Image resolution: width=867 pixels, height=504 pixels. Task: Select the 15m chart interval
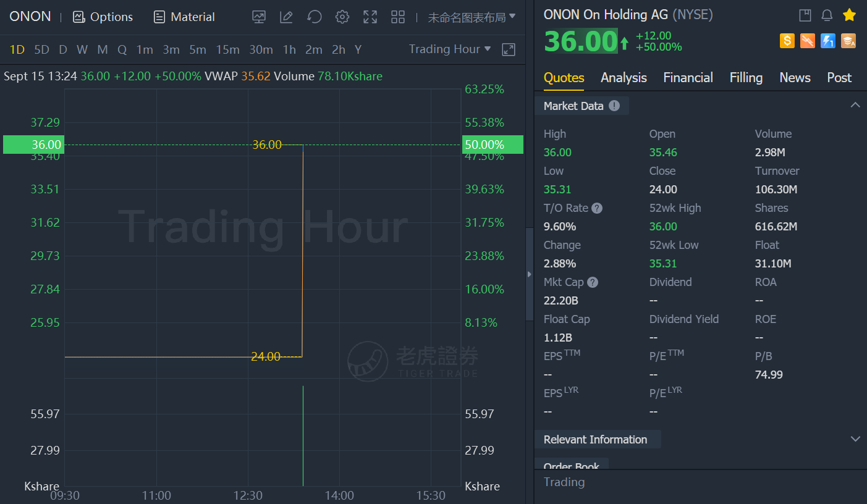228,49
